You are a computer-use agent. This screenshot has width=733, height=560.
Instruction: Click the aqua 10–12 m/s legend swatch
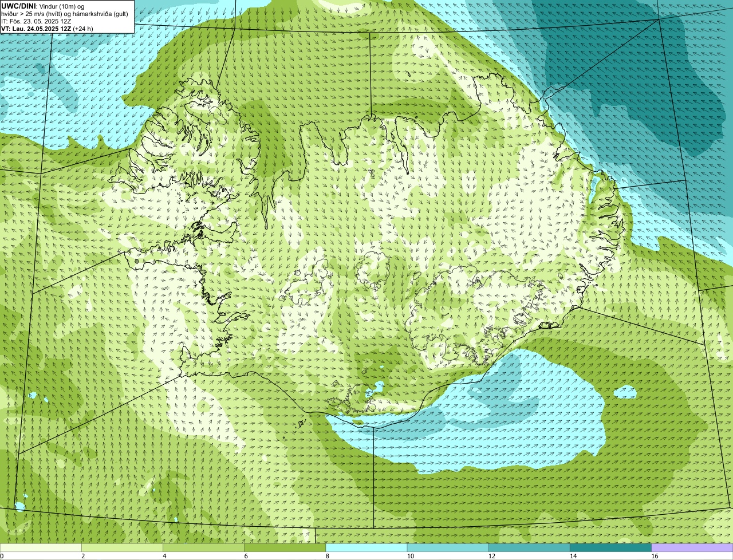pos(448,547)
